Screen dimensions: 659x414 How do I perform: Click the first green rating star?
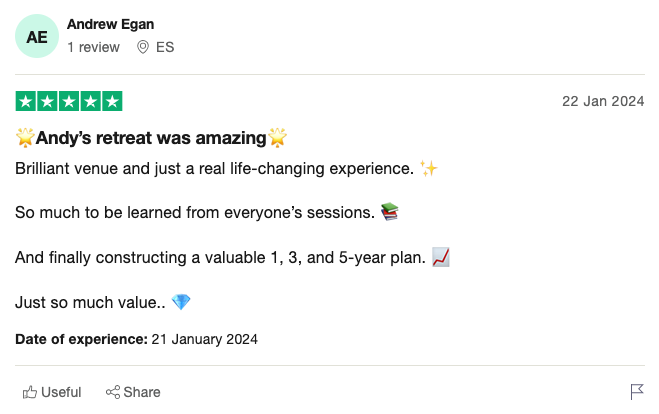[25, 101]
